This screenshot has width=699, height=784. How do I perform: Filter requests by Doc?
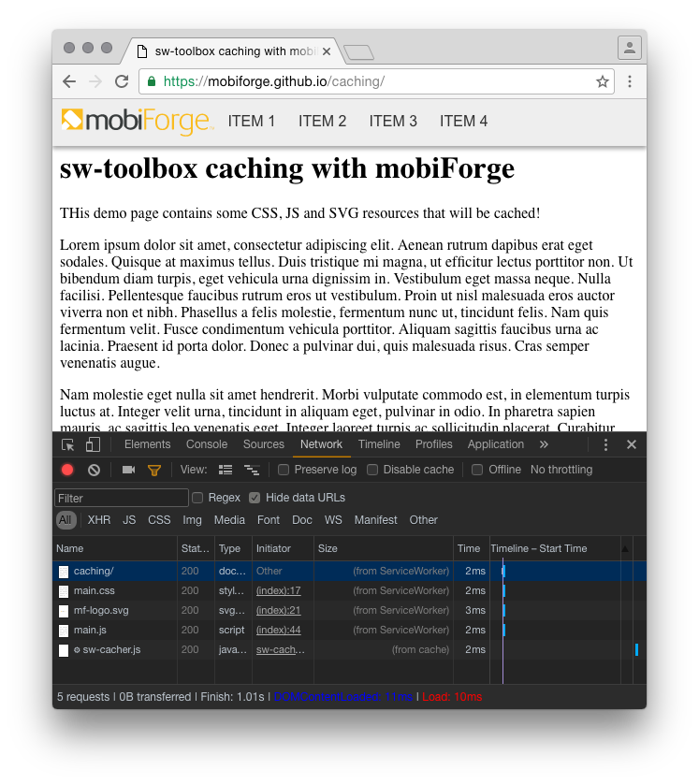point(302,520)
